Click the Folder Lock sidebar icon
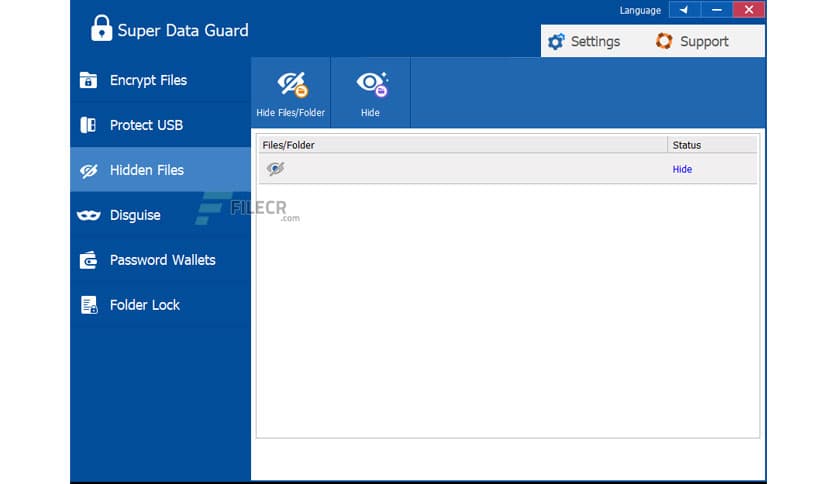The width and height of the screenshot is (836, 484). coord(89,305)
